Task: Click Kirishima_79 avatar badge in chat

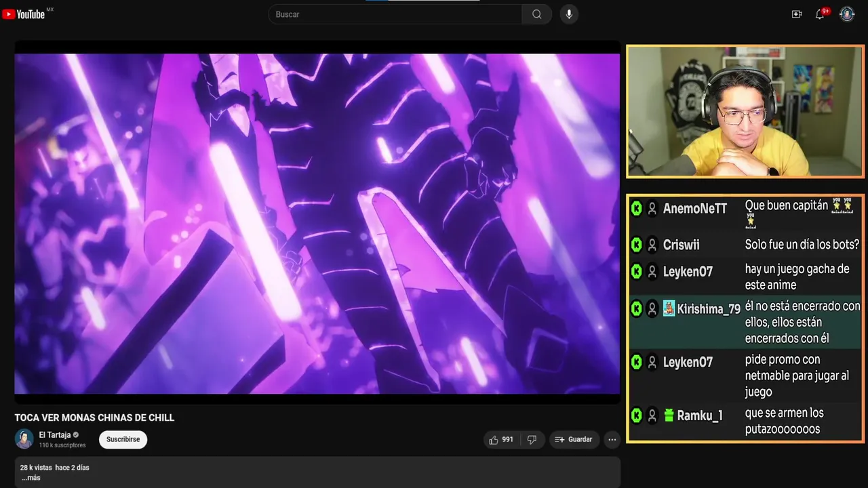Action: pos(669,309)
